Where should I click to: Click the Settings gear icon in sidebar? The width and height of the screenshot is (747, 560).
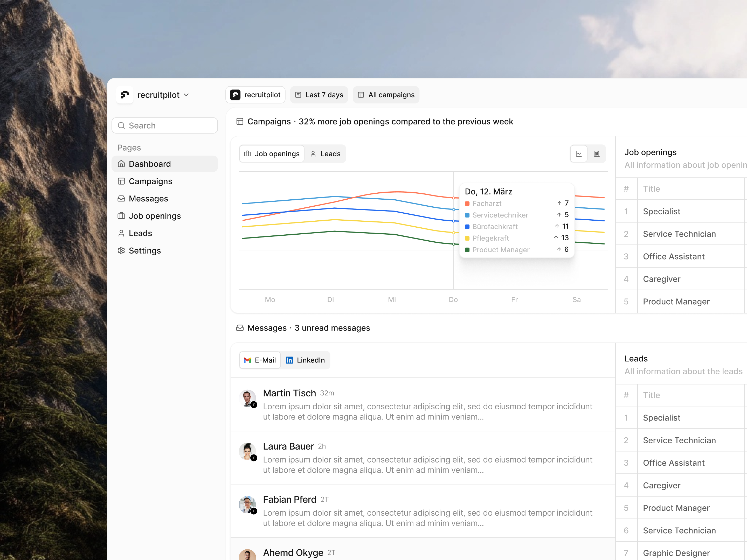121,250
